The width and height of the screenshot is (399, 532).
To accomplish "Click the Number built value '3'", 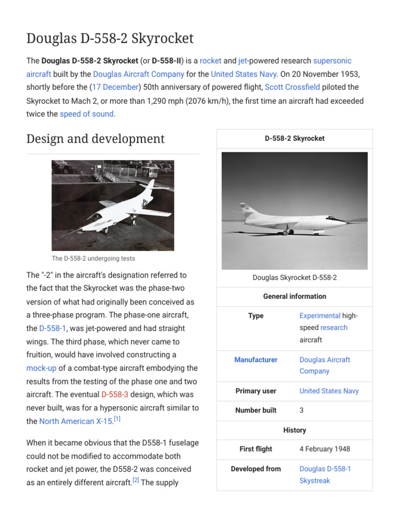I will coord(301,410).
